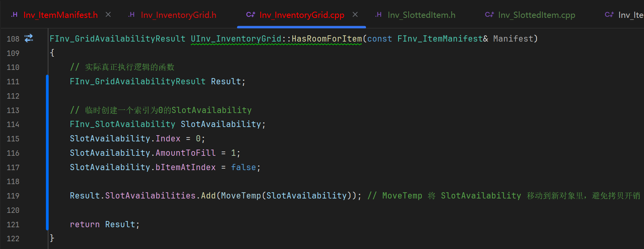Image resolution: width=644 pixels, height=249 pixels.
Task: Close the Inv_InventoryGrid.cpp tab
Action: [x=355, y=14]
